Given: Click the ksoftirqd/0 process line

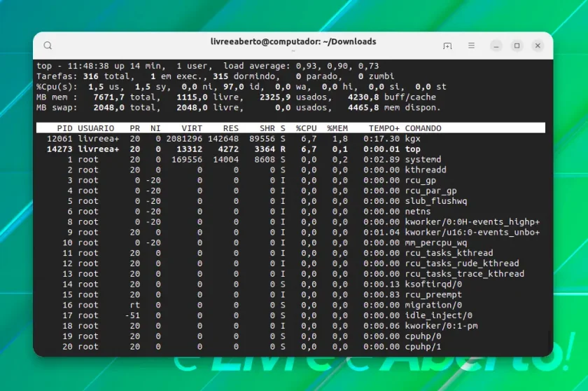Looking at the screenshot, I should (290, 284).
